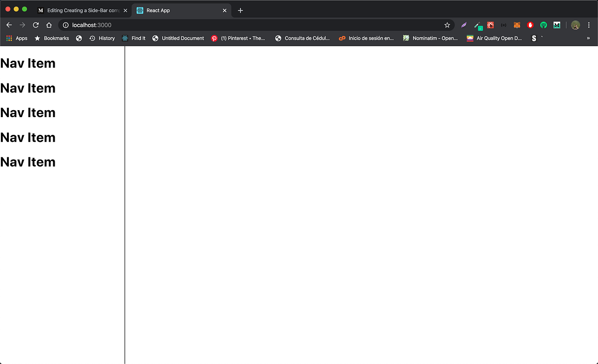Image resolution: width=598 pixels, height=364 pixels.
Task: Bookmark the page via the star icon
Action: tap(447, 25)
